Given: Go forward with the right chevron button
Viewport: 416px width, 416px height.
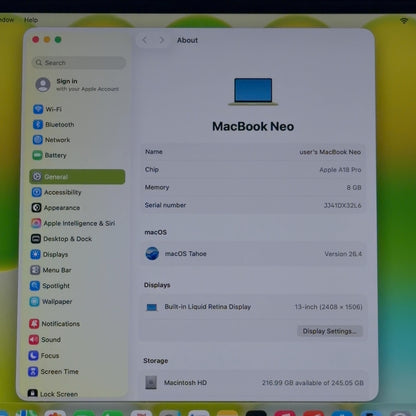Looking at the screenshot, I should point(162,40).
